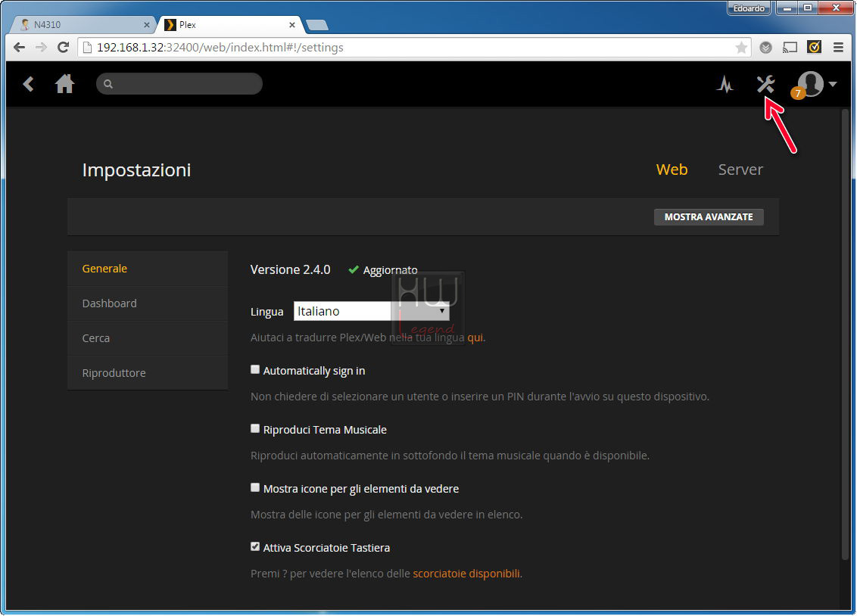The height and width of the screenshot is (616, 857).
Task: Switch to Web settings tab
Action: point(672,170)
